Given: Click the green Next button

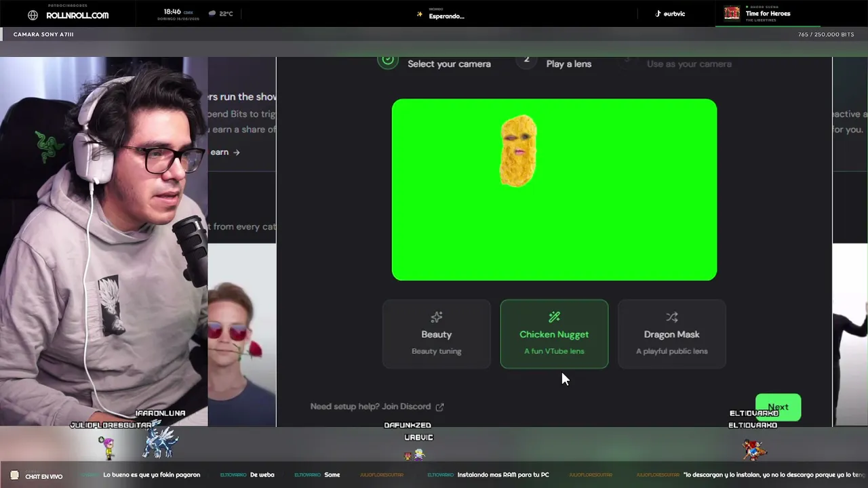Looking at the screenshot, I should (778, 407).
